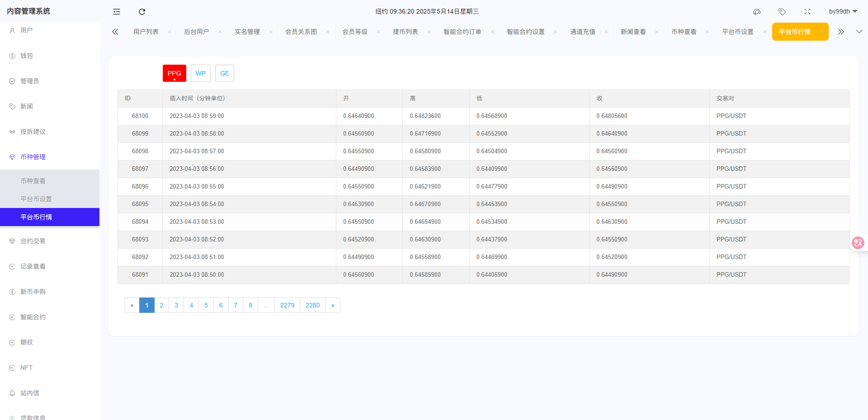Open the 智能合约订单 tab
868x420 pixels.
coord(462,32)
